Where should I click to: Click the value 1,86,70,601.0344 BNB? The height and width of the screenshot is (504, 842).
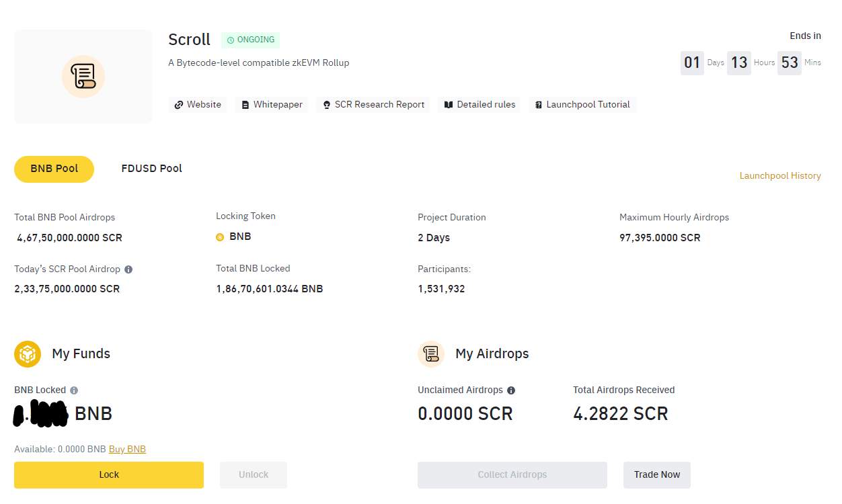pos(270,289)
